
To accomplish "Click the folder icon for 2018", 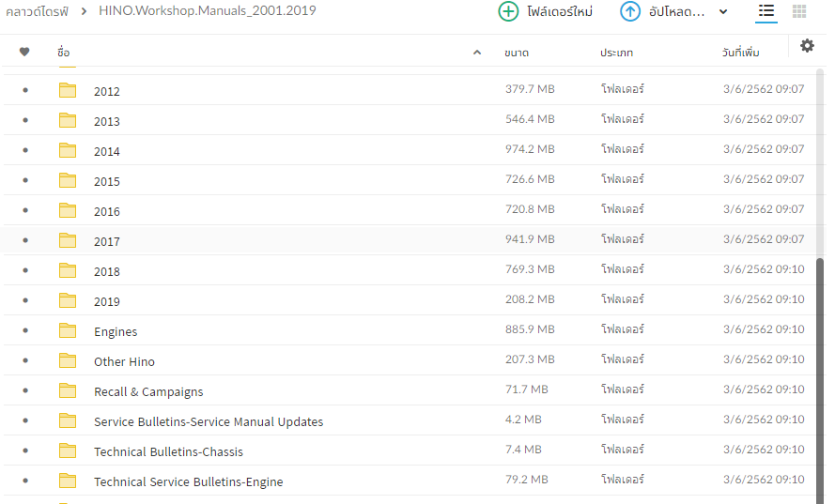I will coord(68,270).
